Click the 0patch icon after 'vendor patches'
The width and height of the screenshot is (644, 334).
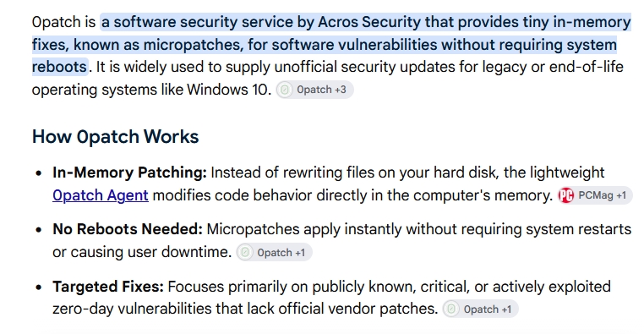point(451,309)
